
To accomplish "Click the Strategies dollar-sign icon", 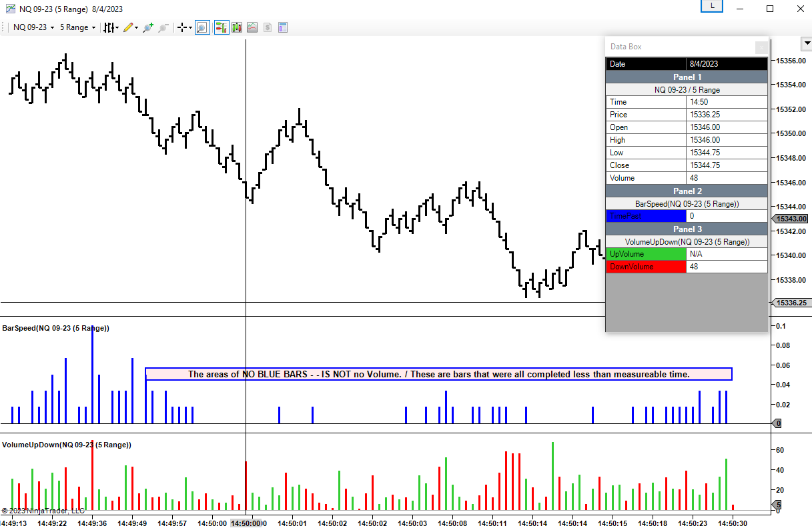I will click(268, 27).
